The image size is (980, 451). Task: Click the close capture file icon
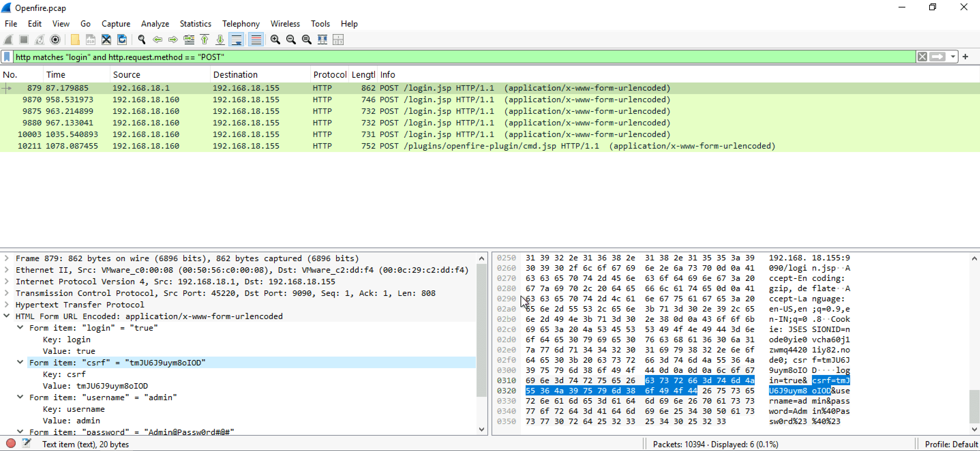[x=106, y=40]
